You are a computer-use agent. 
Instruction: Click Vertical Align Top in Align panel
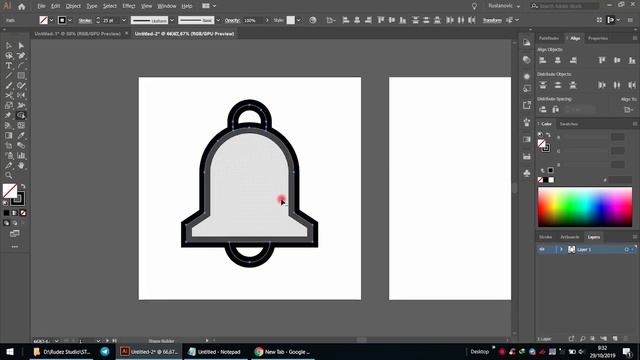[602, 60]
